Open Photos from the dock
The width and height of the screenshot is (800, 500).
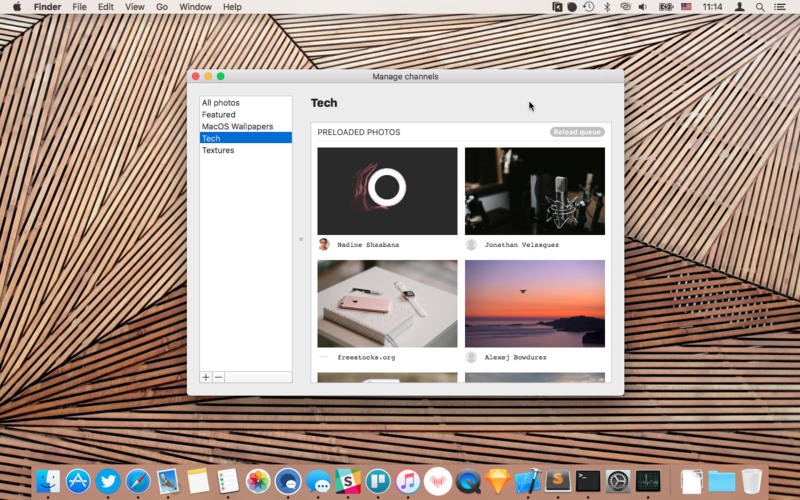(258, 481)
